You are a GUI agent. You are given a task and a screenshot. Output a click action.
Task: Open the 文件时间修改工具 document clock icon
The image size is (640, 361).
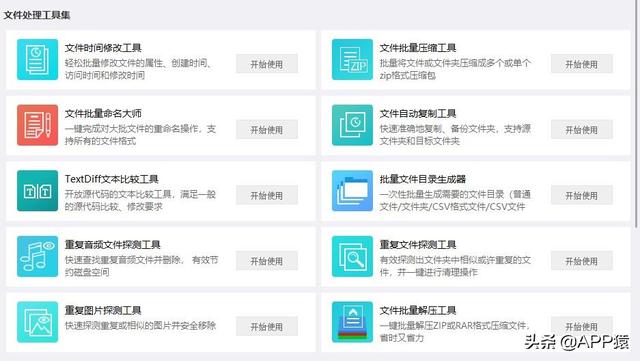point(38,60)
